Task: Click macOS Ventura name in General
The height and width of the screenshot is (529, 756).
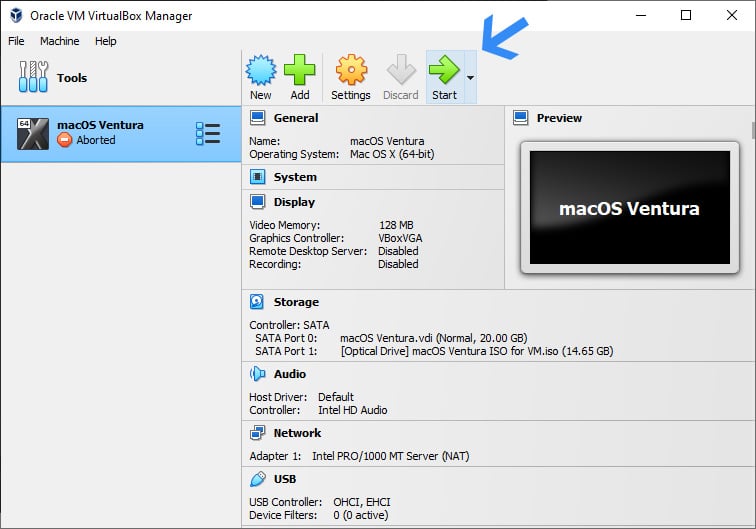Action: coord(387,141)
